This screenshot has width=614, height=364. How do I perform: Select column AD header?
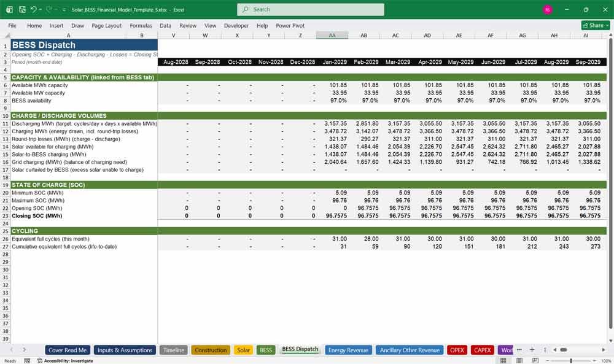point(427,35)
